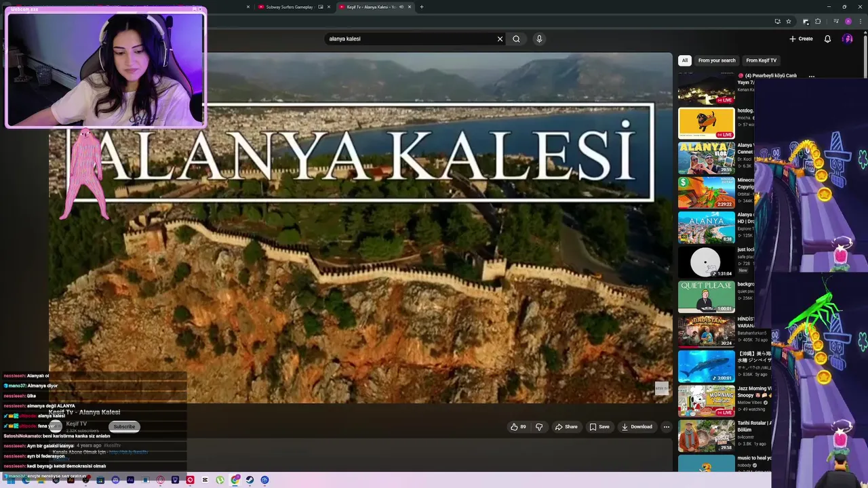Open CapCut from the taskbar
The height and width of the screenshot is (488, 868).
click(205, 480)
